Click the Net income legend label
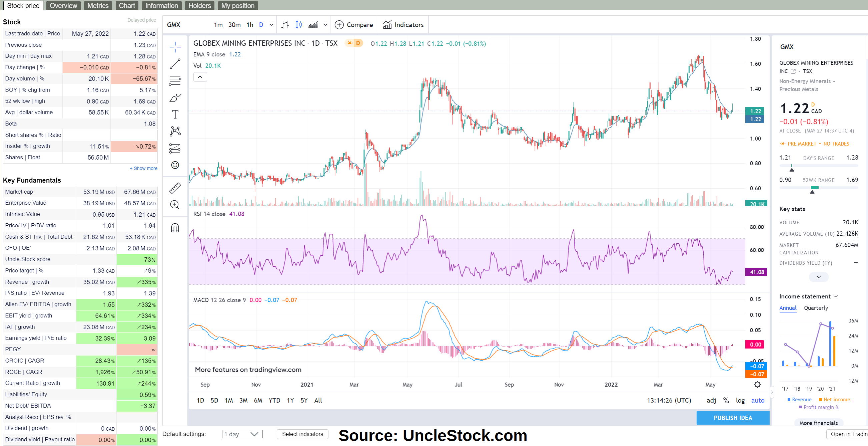The width and height of the screenshot is (868, 446). [837, 400]
